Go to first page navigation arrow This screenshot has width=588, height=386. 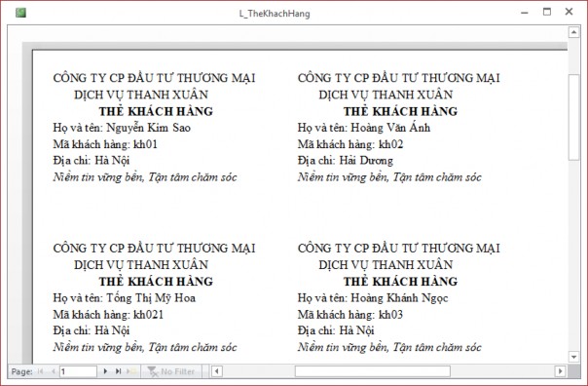pyautogui.click(x=41, y=371)
